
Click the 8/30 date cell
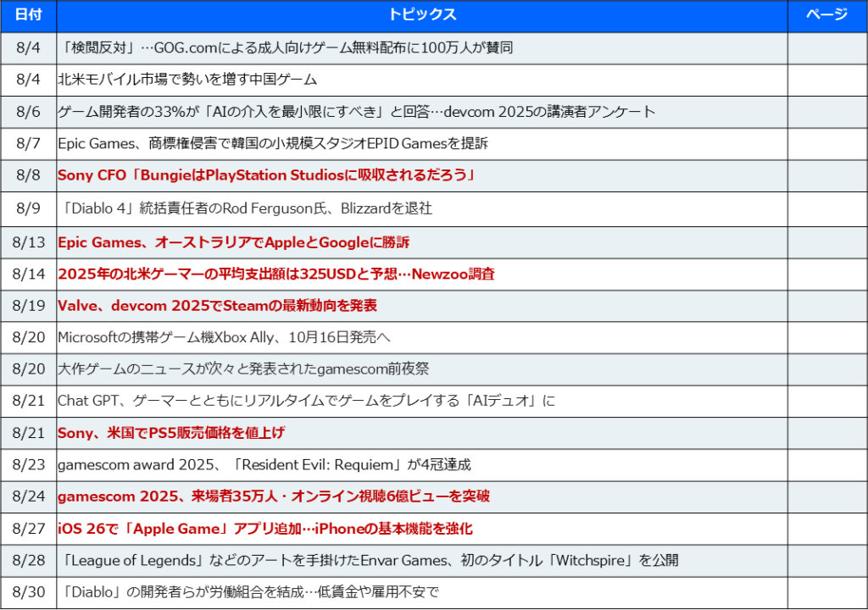(x=28, y=592)
